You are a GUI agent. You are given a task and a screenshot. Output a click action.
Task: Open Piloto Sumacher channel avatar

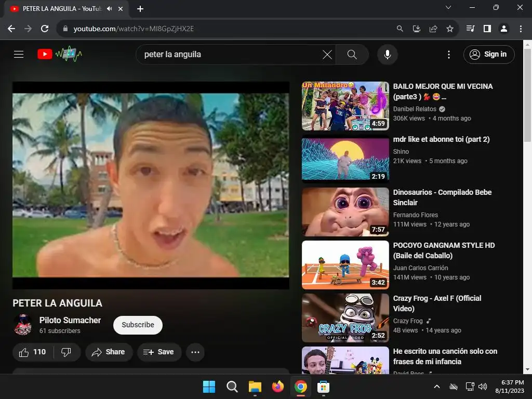click(23, 325)
